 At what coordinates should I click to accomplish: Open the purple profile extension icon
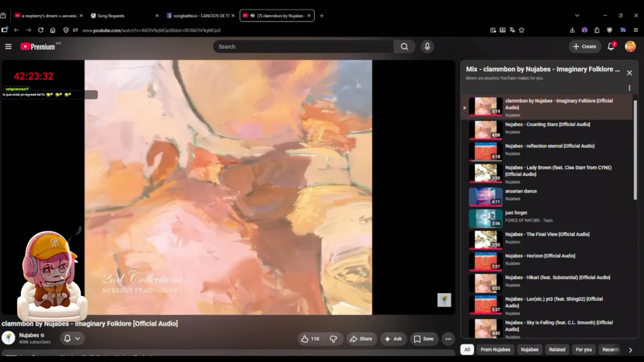pos(584,30)
